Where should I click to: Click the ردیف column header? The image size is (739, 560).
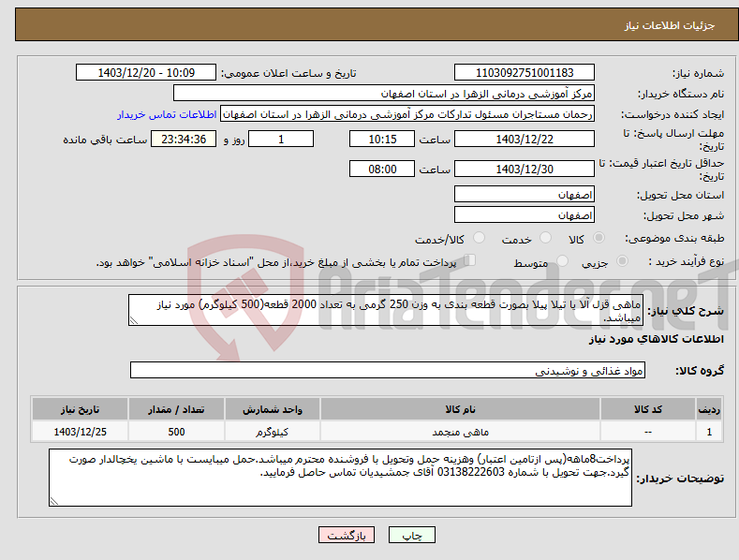709,409
